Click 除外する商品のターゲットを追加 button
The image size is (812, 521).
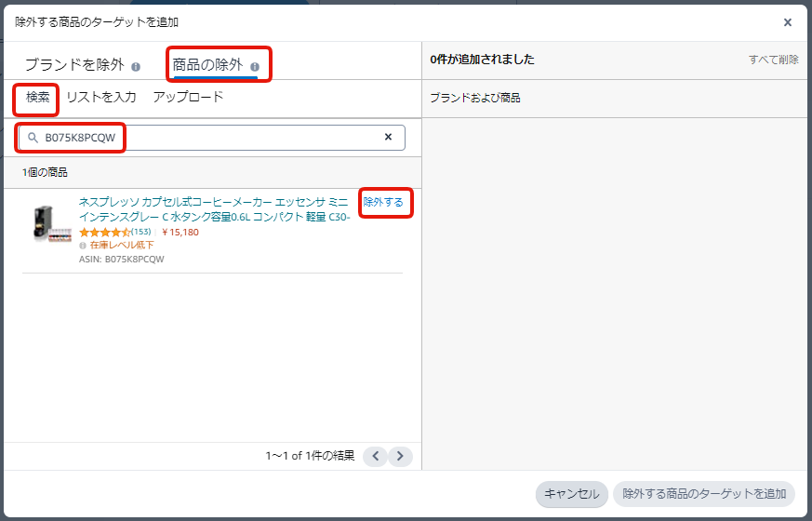pyautogui.click(x=703, y=494)
